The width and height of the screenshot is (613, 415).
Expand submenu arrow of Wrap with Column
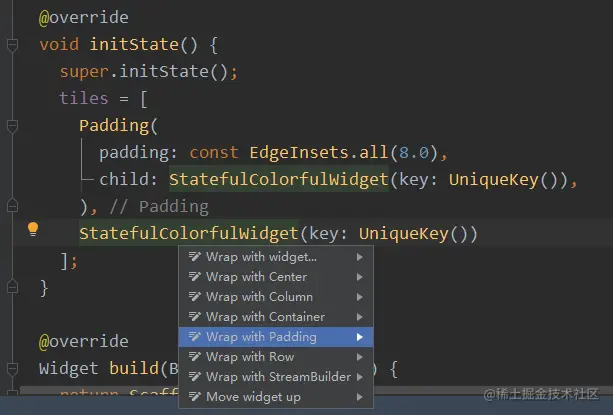click(x=360, y=297)
